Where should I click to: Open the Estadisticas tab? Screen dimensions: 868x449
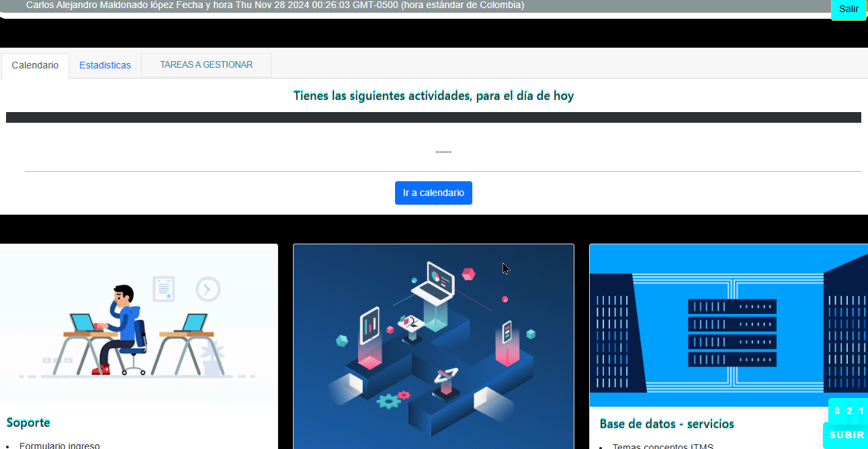pyautogui.click(x=105, y=66)
